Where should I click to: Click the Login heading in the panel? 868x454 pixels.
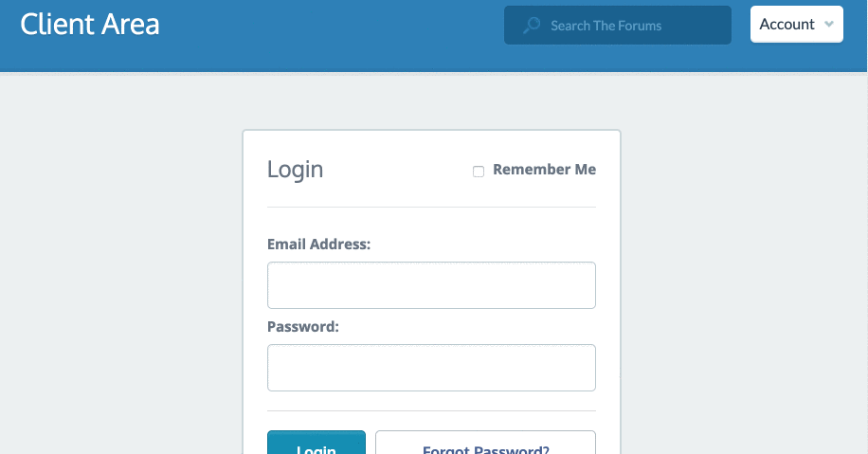[295, 170]
